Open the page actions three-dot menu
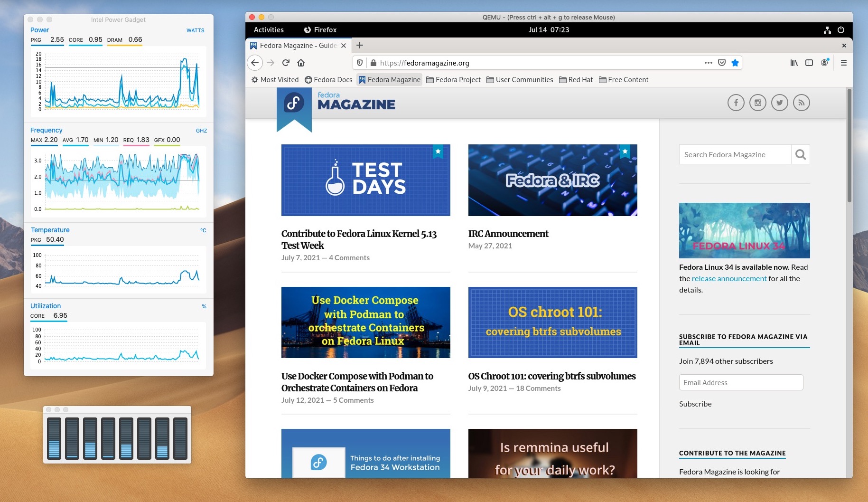The height and width of the screenshot is (502, 868). pyautogui.click(x=709, y=63)
